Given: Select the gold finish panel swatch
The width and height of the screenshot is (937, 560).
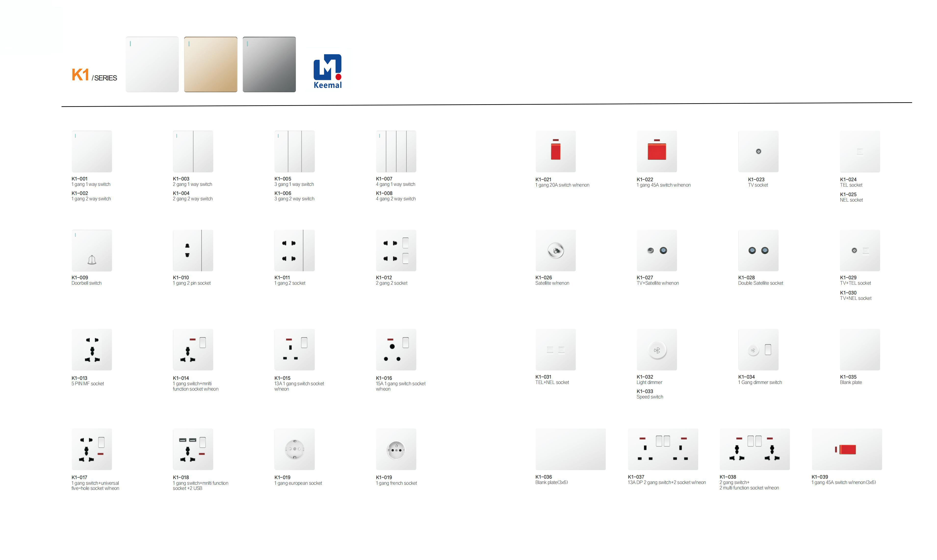Looking at the screenshot, I should 211,64.
